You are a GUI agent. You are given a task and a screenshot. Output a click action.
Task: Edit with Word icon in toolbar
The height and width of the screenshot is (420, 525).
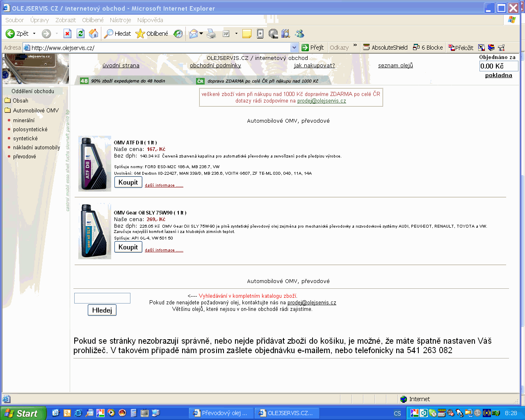click(x=226, y=34)
